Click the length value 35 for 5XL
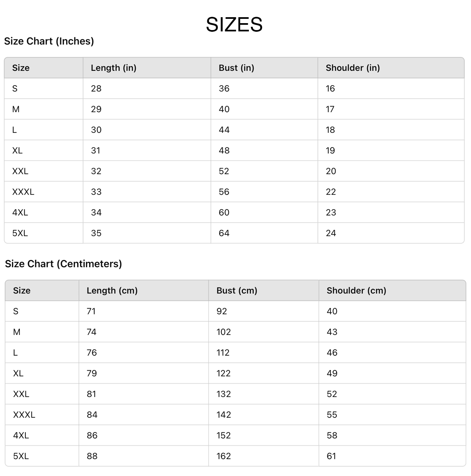Screen dimensions: 471x476 point(96,233)
